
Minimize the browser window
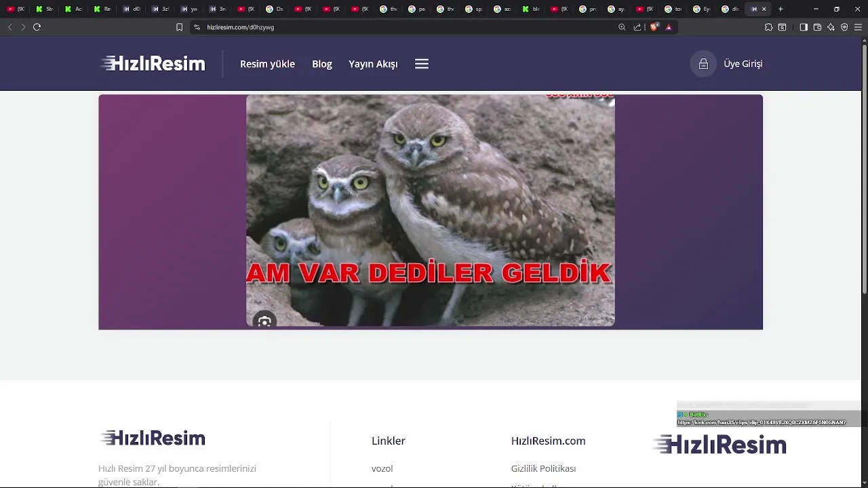coord(816,9)
